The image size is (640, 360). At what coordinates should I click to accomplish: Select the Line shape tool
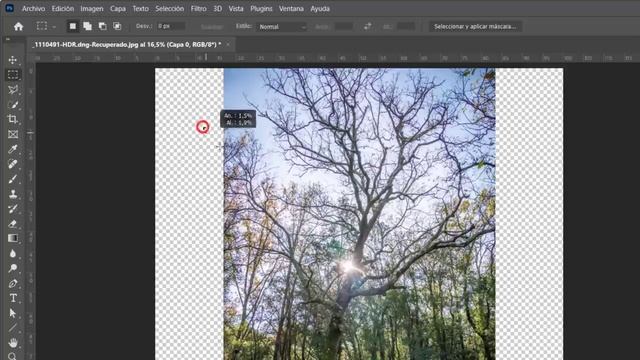click(13, 327)
